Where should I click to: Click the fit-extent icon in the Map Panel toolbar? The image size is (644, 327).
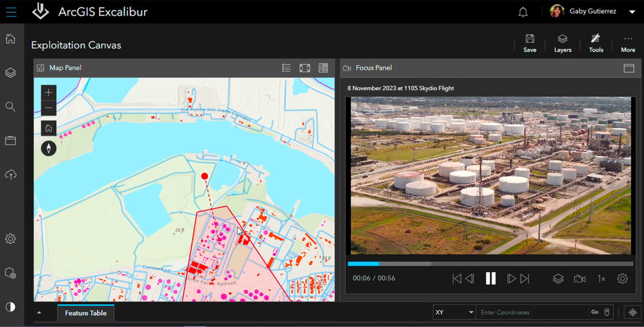point(304,68)
